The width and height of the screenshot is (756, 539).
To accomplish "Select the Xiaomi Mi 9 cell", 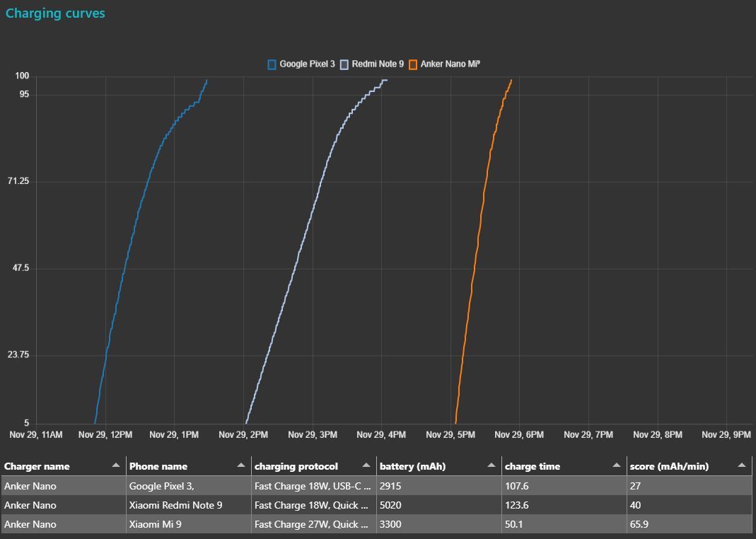I will pos(189,524).
